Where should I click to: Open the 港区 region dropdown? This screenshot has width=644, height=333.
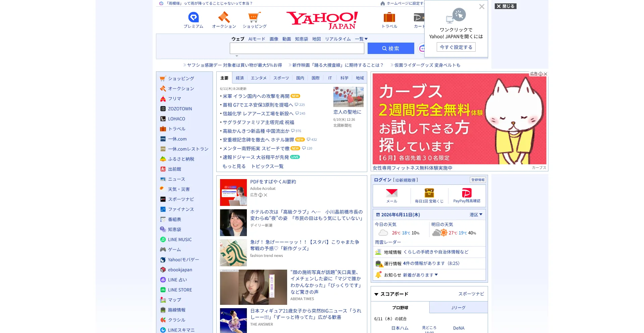click(476, 215)
